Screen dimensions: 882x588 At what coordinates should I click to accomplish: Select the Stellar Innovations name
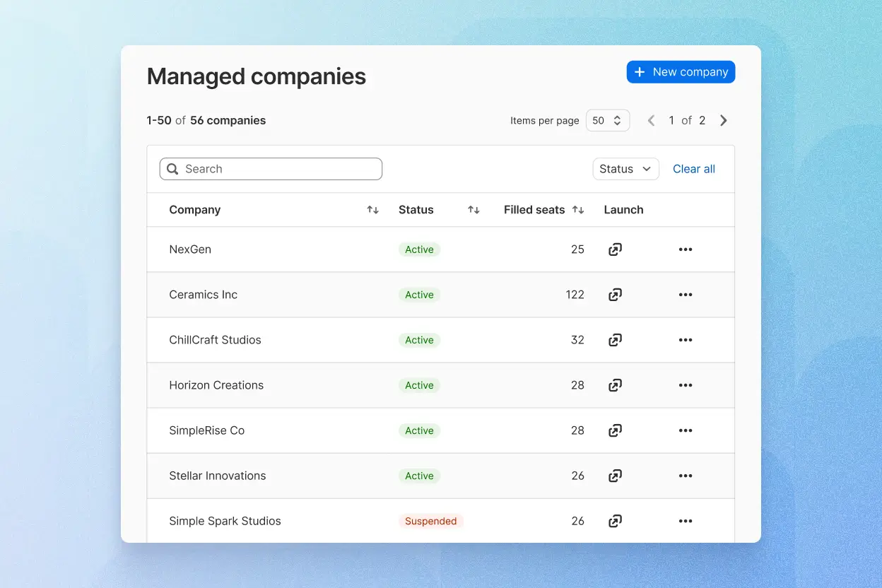pyautogui.click(x=218, y=476)
